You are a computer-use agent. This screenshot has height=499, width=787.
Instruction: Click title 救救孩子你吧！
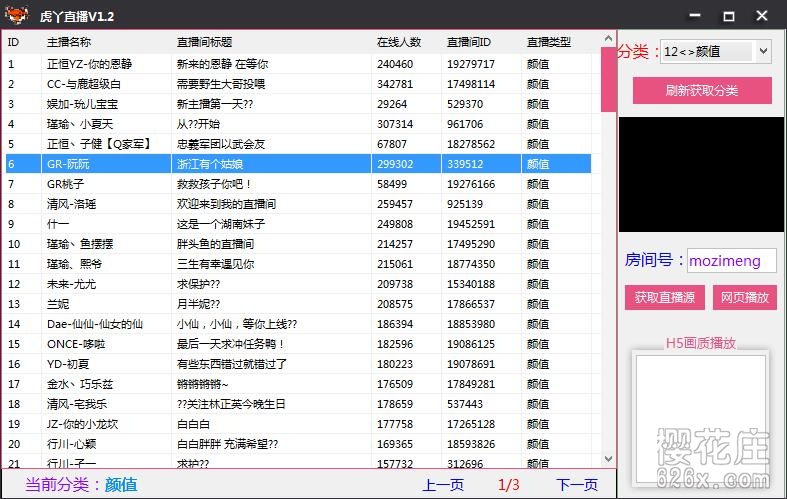(215, 184)
